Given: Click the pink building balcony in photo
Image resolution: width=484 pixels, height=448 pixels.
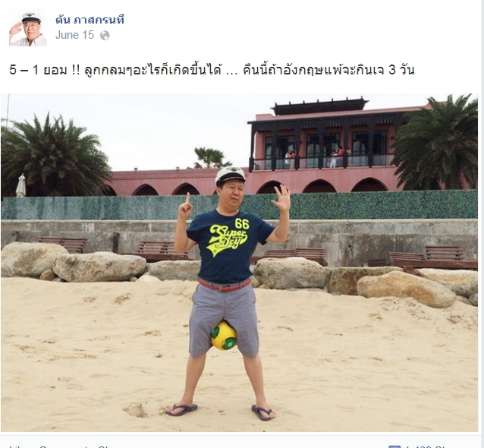Looking at the screenshot, I should (322, 162).
